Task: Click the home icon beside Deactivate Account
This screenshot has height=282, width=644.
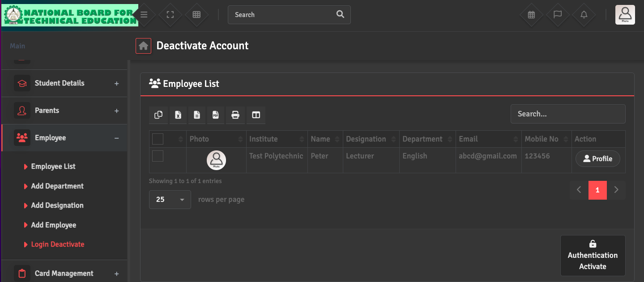Action: [x=143, y=46]
